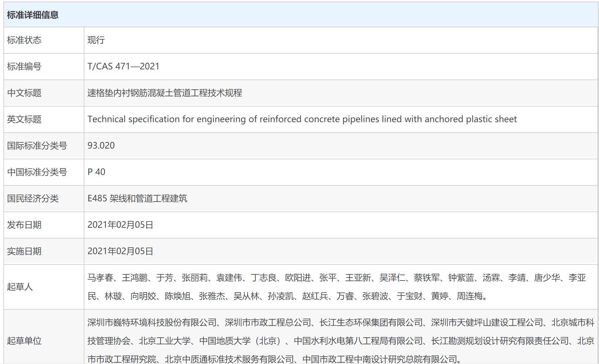Click the 标准详细信息 header
599x364 pixels.
point(33,15)
